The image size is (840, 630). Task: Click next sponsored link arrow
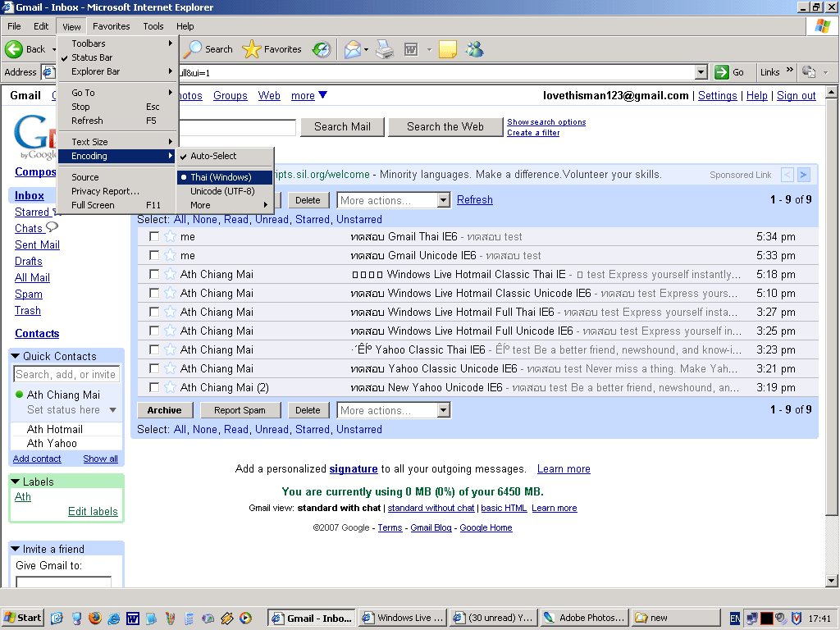click(803, 175)
